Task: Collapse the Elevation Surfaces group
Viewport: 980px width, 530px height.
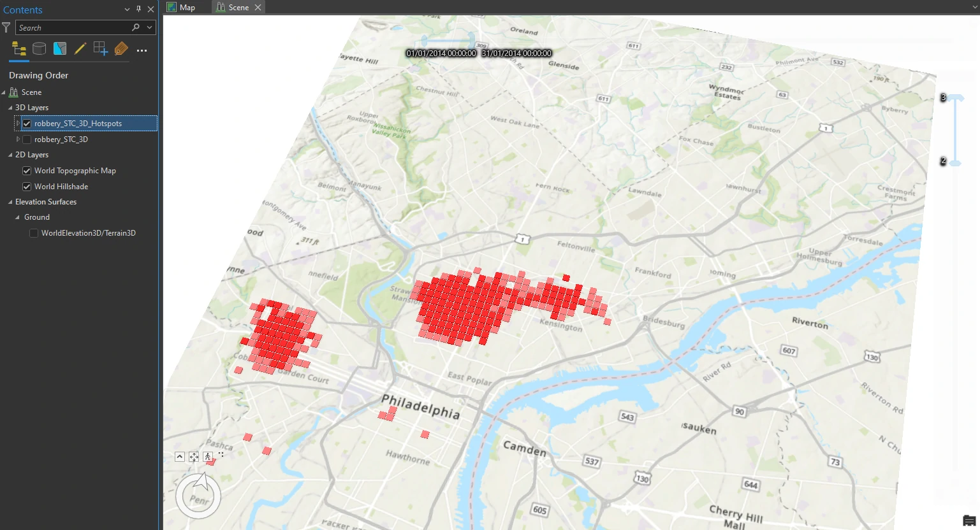Action: (x=10, y=202)
